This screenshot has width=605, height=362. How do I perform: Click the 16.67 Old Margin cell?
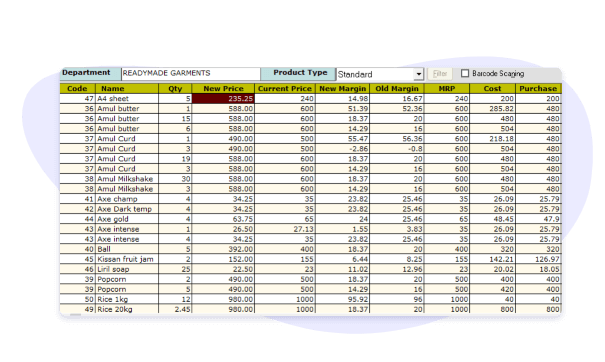397,99
